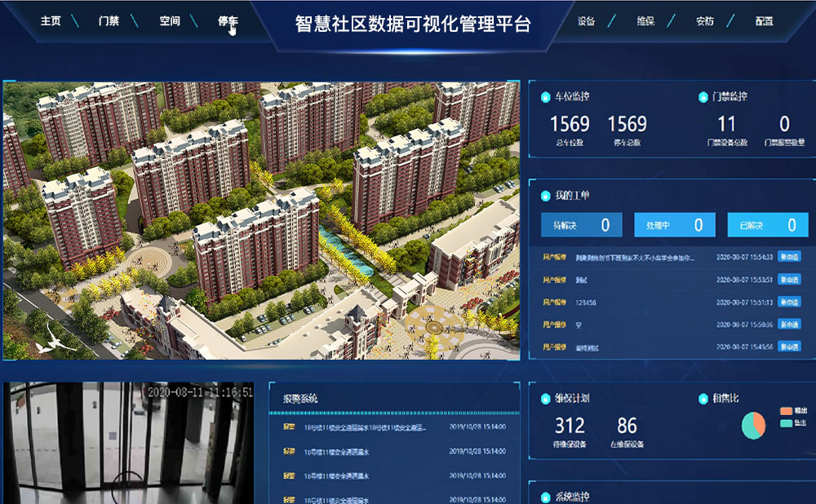The image size is (816, 504).
Task: Select the 门禁 navigation item
Action: [x=109, y=21]
